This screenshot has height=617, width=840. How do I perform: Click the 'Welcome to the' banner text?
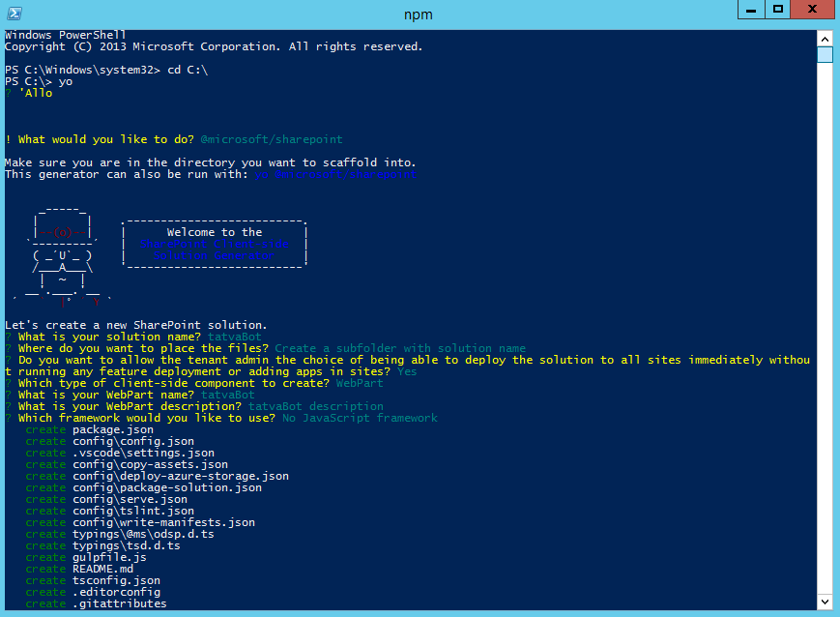click(x=215, y=232)
